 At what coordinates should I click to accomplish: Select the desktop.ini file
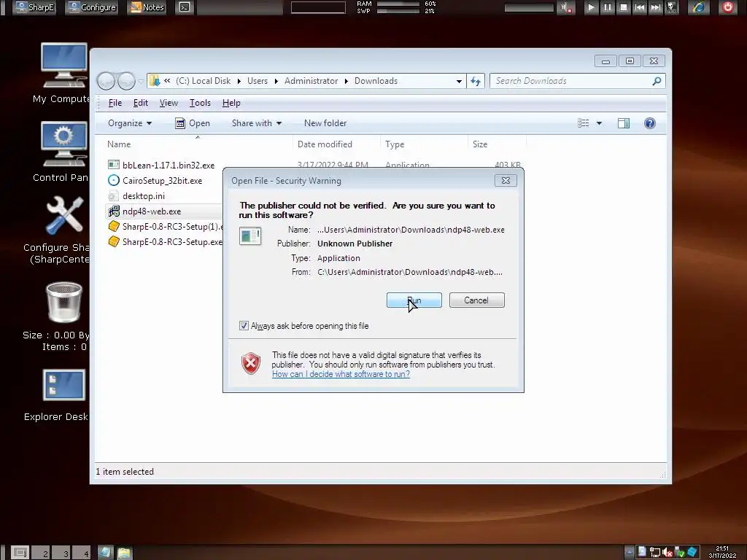pos(137,195)
